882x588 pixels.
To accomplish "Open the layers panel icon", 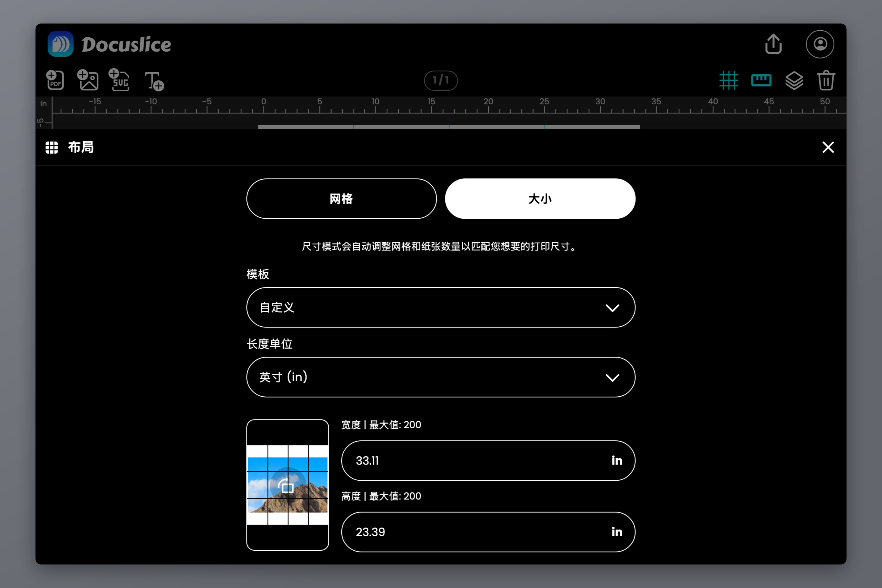I will point(794,80).
